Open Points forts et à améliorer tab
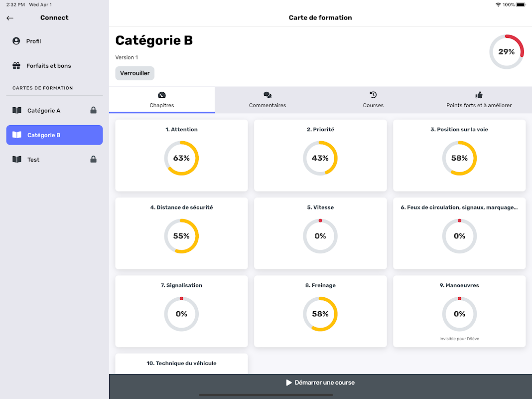This screenshot has height=399, width=532. 479,100
